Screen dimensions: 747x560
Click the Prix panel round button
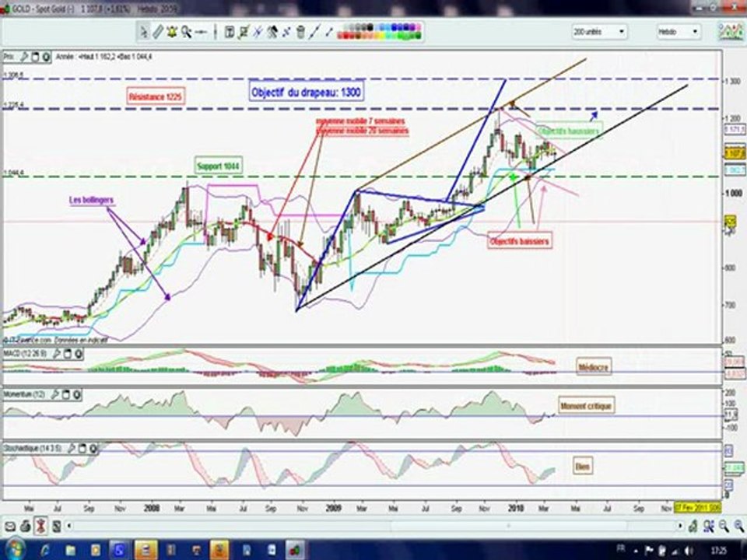click(x=46, y=57)
